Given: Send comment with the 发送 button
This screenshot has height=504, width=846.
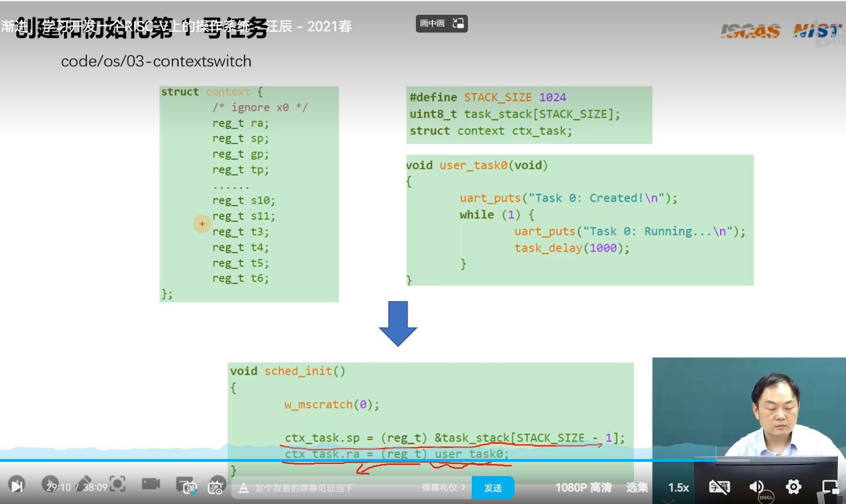Looking at the screenshot, I should (x=493, y=488).
